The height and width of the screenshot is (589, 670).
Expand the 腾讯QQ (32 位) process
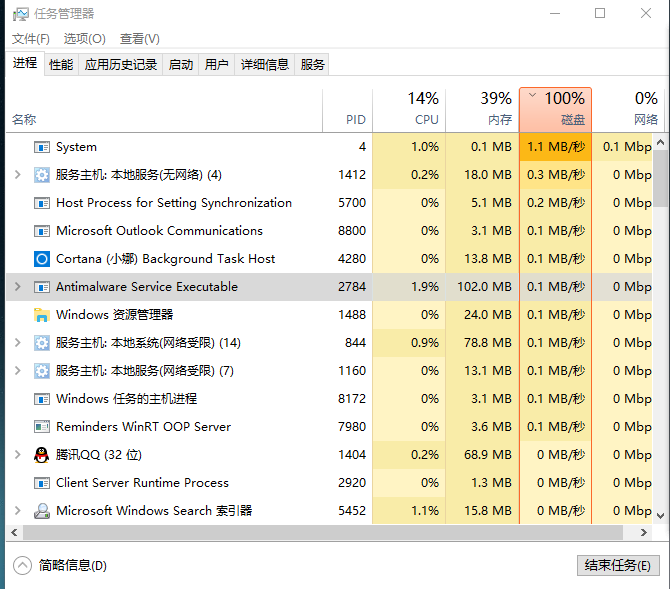point(18,455)
